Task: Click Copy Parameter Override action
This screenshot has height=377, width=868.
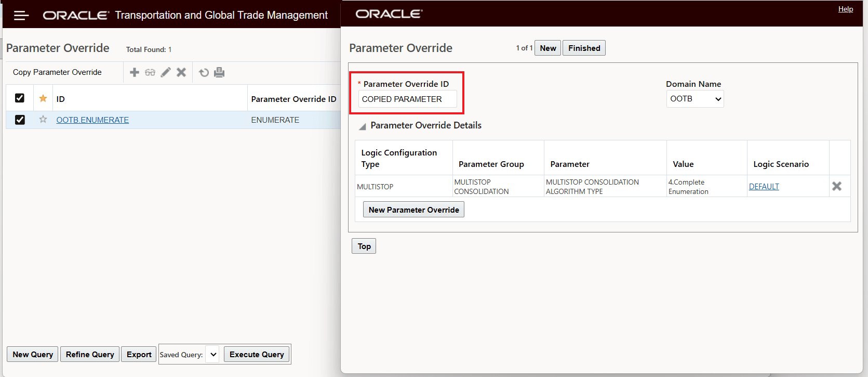Action: point(57,72)
